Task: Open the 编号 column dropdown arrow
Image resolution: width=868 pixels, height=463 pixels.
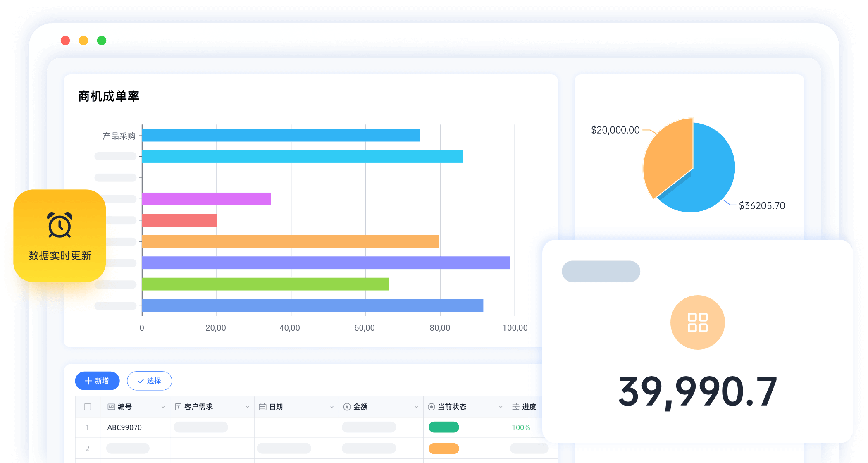Action: pyautogui.click(x=163, y=407)
